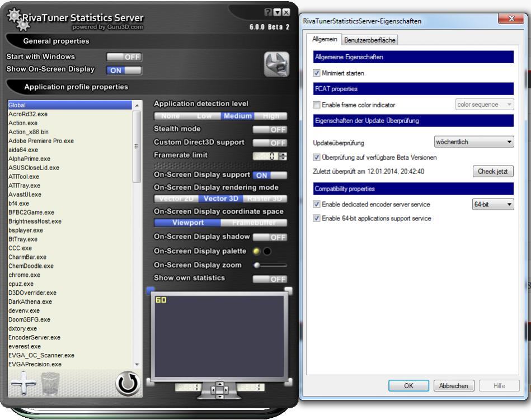Open the color sequence dropdown
Screen dimensions: 531x420
click(x=485, y=105)
